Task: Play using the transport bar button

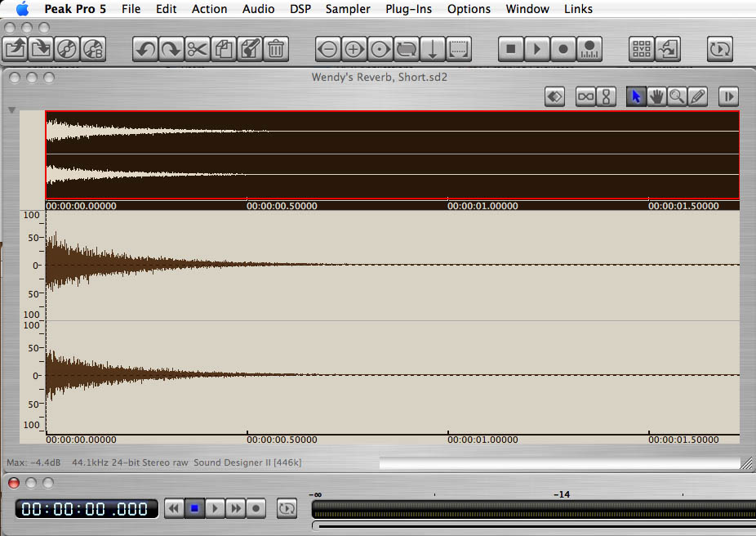Action: point(215,508)
